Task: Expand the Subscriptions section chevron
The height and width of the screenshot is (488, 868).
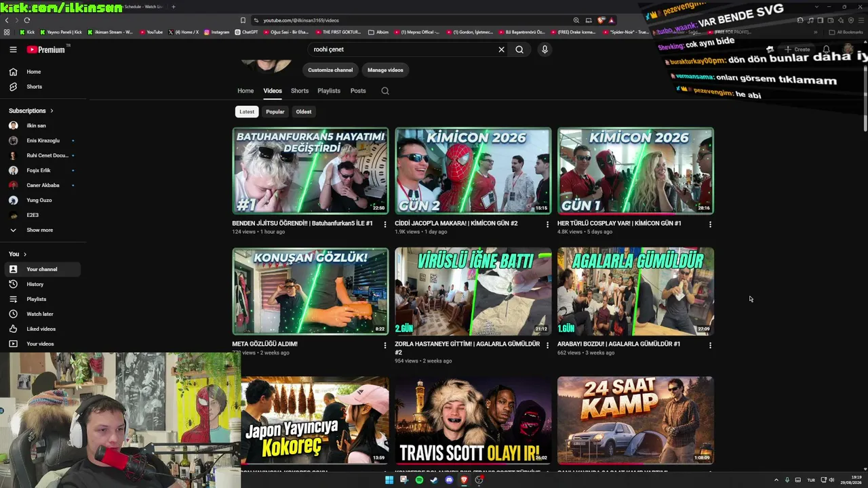Action: pos(52,110)
